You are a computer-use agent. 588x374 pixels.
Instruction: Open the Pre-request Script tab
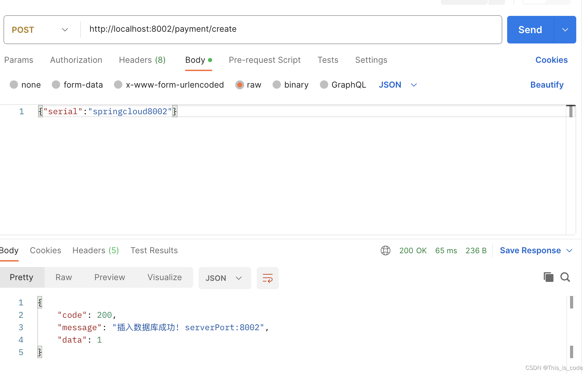tap(265, 60)
